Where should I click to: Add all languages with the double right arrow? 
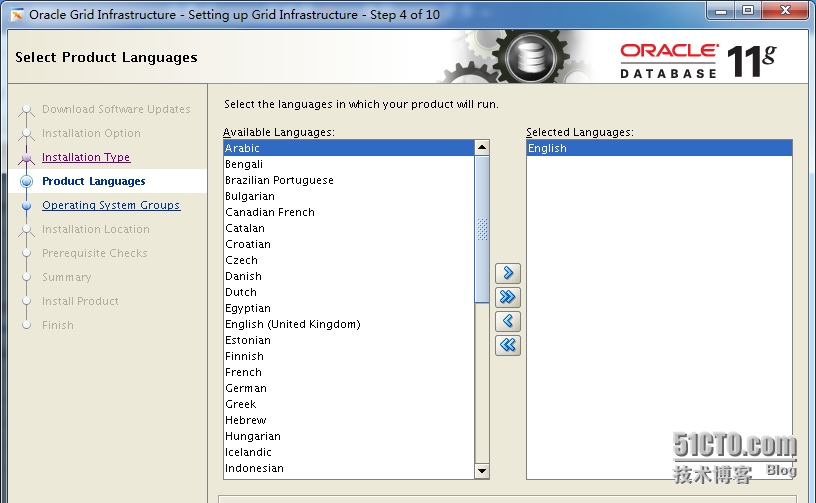click(x=508, y=297)
